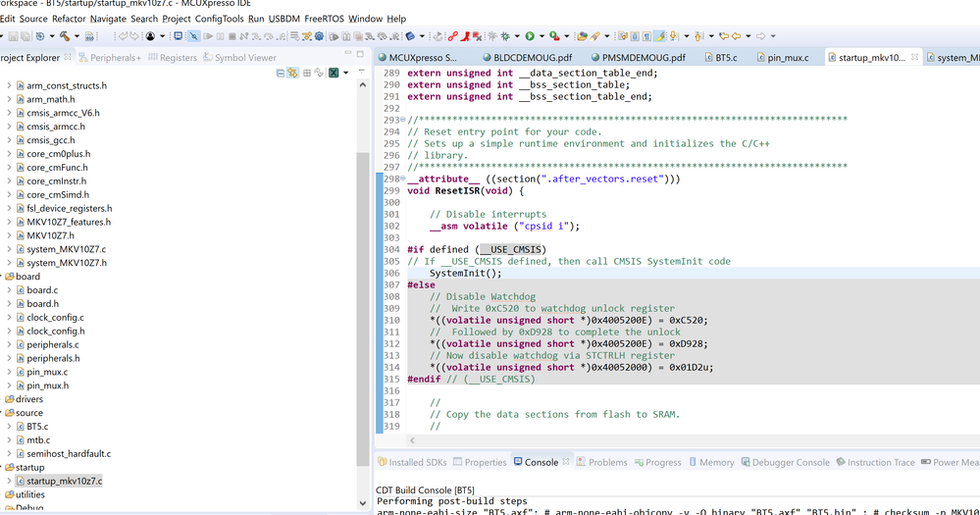Open the Refactor menu
Viewport: 980px width, 515px height.
tap(69, 19)
